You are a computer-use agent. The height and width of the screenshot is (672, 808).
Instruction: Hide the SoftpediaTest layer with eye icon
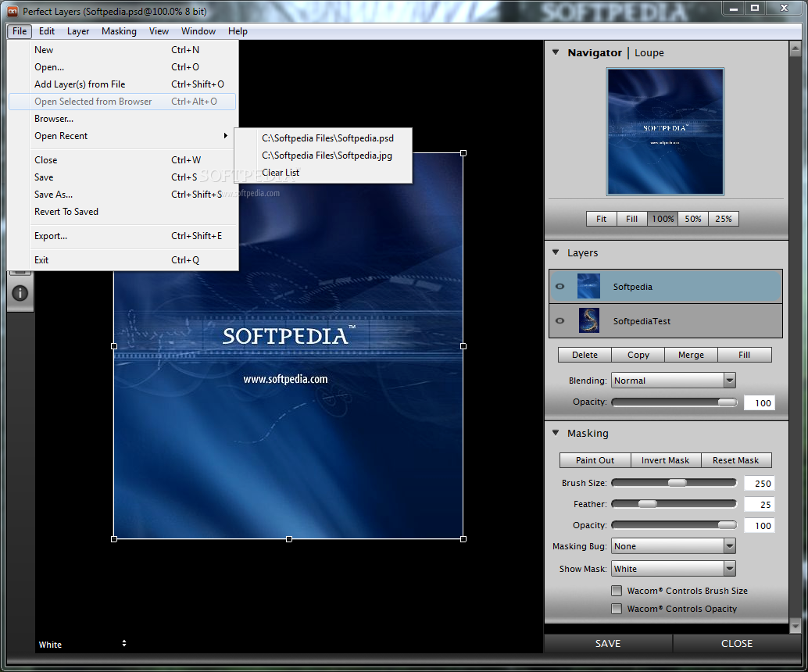[x=560, y=320]
